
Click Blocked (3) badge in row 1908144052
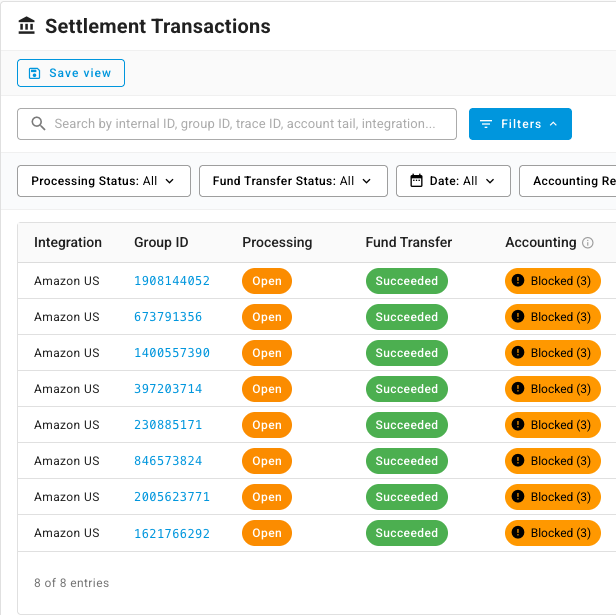click(x=553, y=281)
